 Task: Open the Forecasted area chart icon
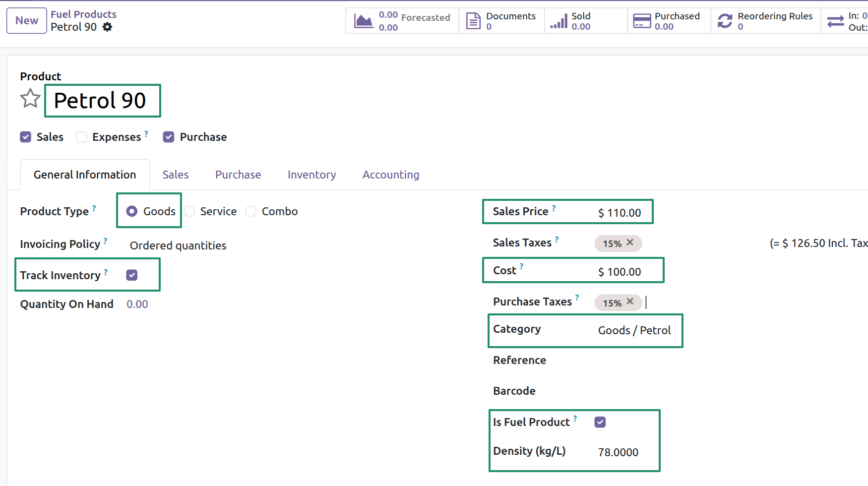(364, 21)
